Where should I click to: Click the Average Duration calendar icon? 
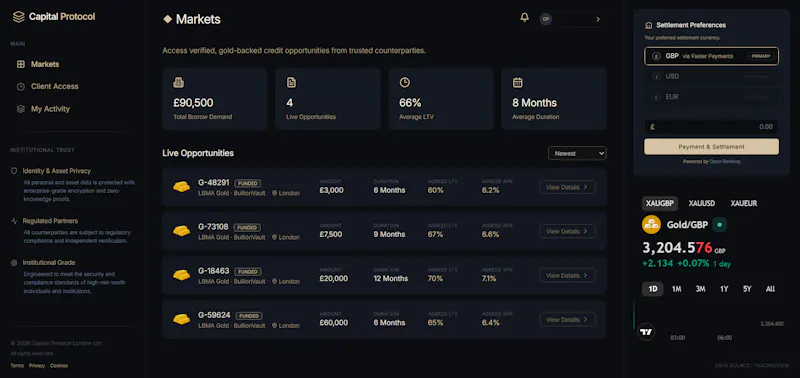coord(517,83)
